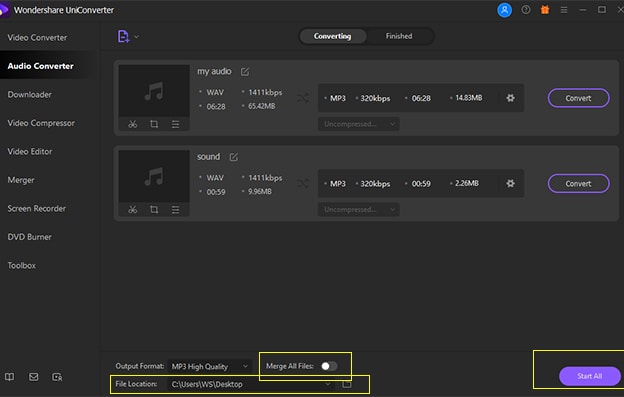The height and width of the screenshot is (397, 624).
Task: Rename the 'sound' file with edit icon
Action: (x=234, y=157)
